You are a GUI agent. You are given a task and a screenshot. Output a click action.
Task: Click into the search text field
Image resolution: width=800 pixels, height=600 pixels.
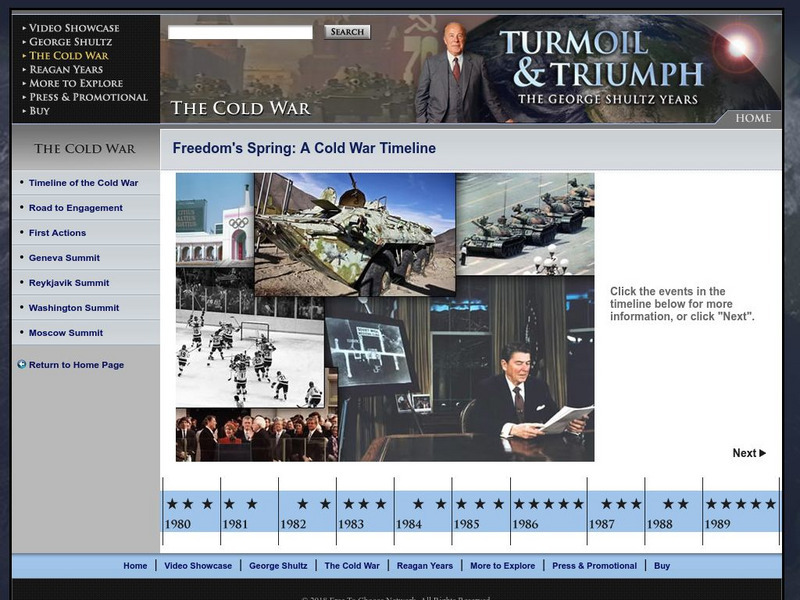240,32
